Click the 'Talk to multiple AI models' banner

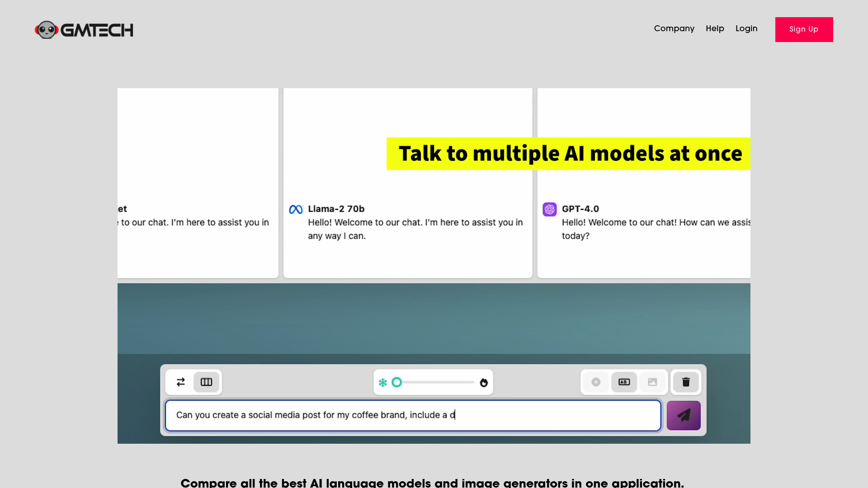point(568,154)
